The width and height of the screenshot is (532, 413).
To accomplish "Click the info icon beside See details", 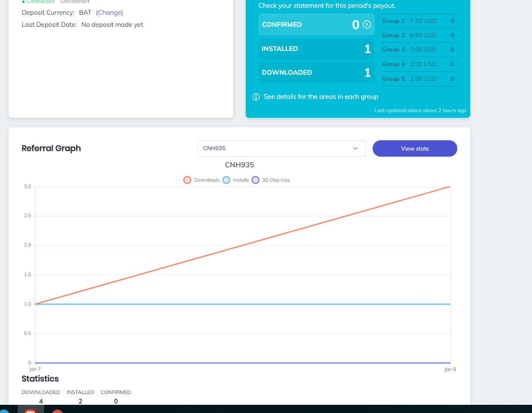I will coord(256,97).
